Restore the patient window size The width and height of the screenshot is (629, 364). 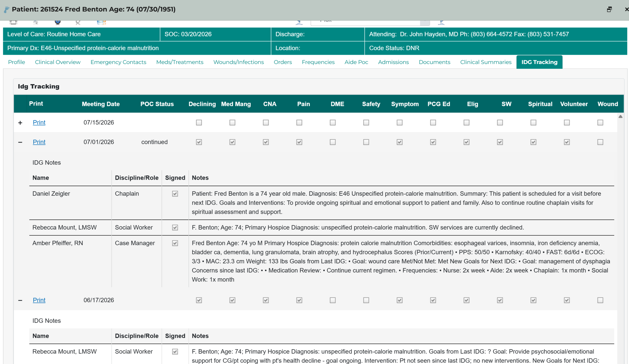[x=609, y=10]
